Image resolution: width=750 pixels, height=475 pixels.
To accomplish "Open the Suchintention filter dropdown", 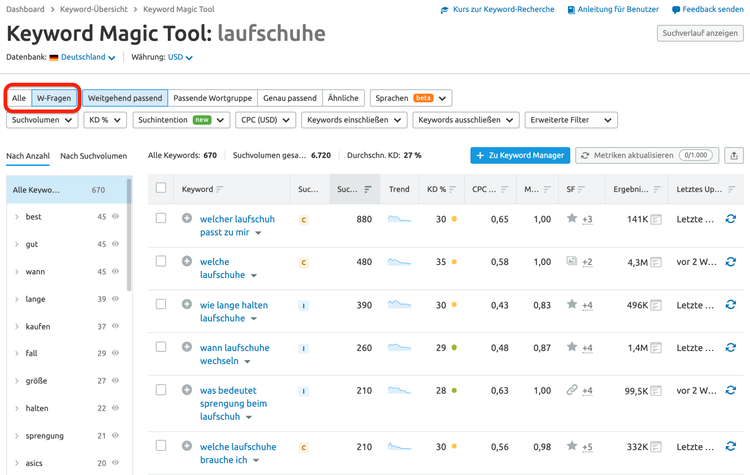I will (181, 120).
